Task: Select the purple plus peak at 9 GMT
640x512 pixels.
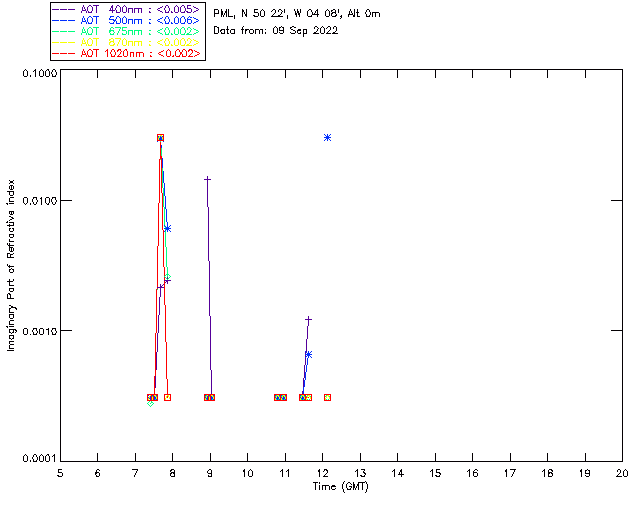Action: coord(207,179)
